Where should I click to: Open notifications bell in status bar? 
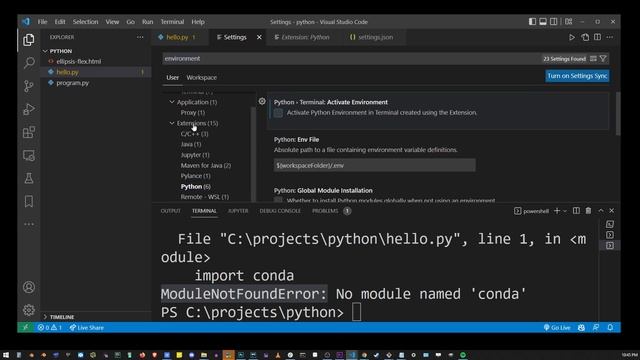tap(610, 327)
